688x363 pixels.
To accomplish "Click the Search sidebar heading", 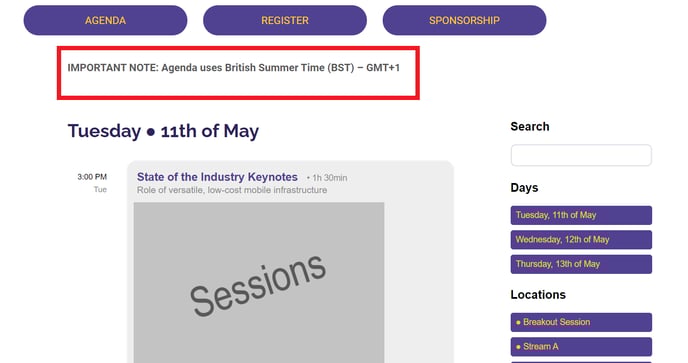I will coord(530,126).
